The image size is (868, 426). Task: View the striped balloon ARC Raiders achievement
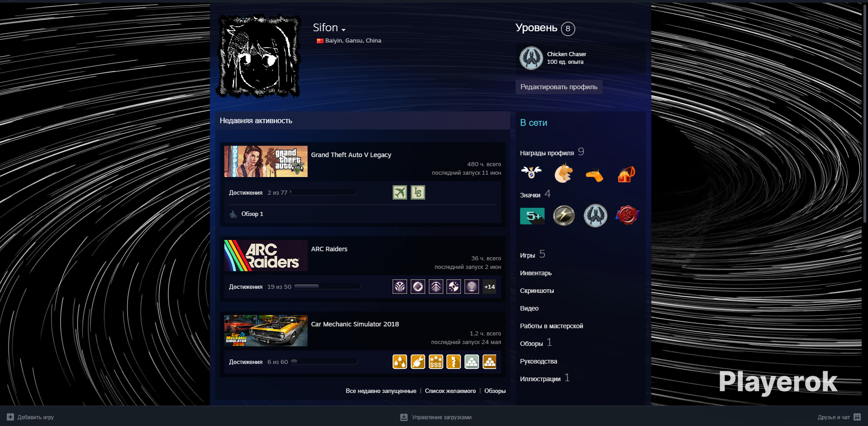tap(472, 287)
